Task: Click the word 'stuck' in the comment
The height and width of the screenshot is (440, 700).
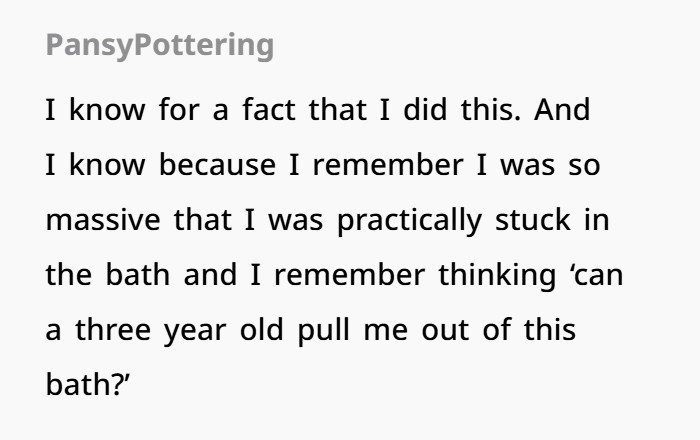Action: (x=533, y=220)
